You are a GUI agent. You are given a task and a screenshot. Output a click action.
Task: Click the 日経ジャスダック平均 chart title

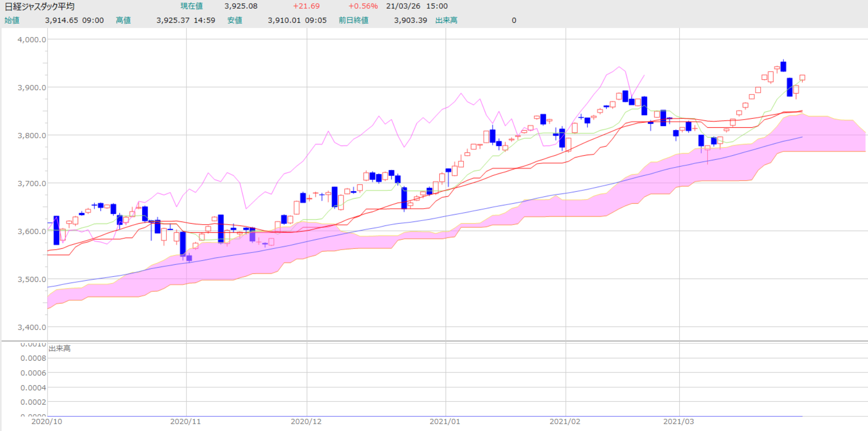click(x=39, y=6)
